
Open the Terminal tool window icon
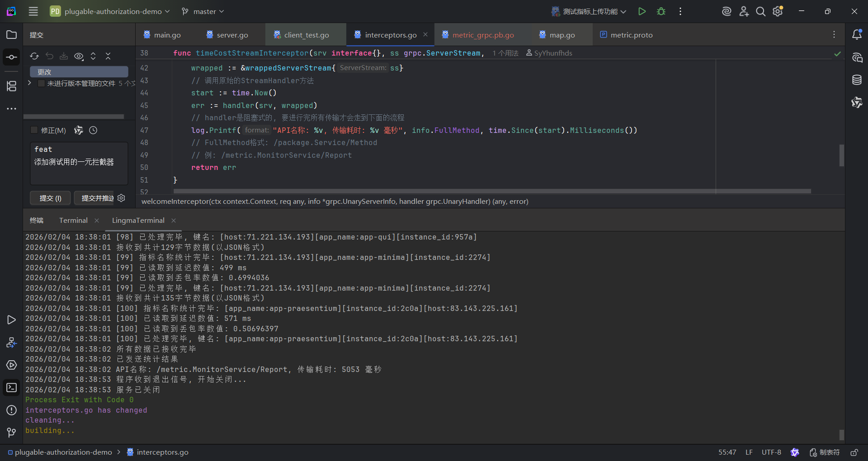12,388
